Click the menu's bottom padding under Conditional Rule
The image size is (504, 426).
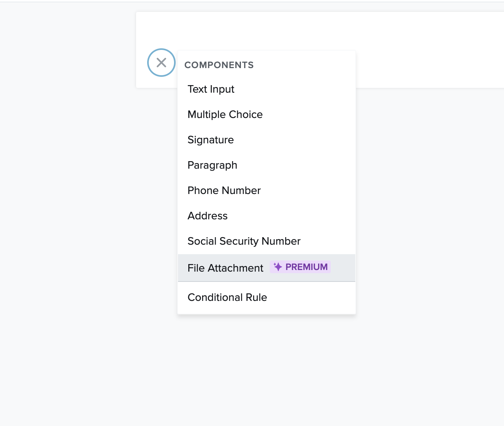(x=267, y=311)
